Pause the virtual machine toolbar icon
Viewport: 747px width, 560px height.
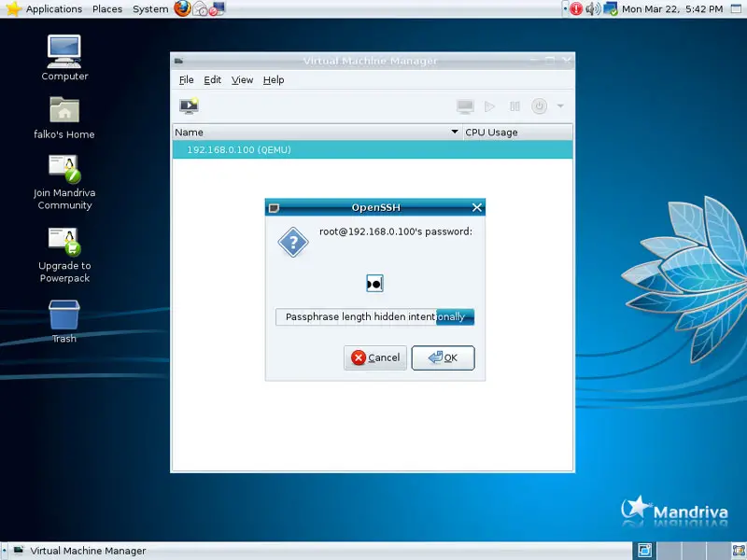pyautogui.click(x=514, y=106)
